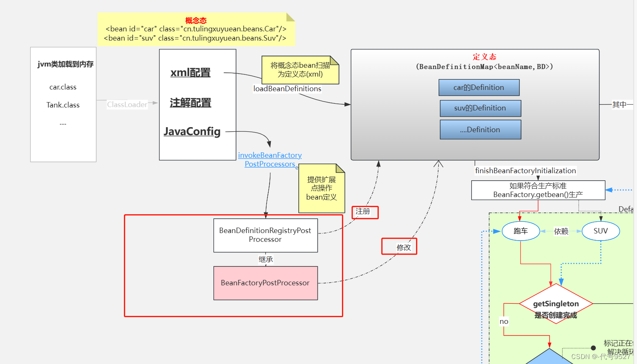Click the car.class text
Image resolution: width=637 pixels, height=364 pixels.
click(63, 87)
